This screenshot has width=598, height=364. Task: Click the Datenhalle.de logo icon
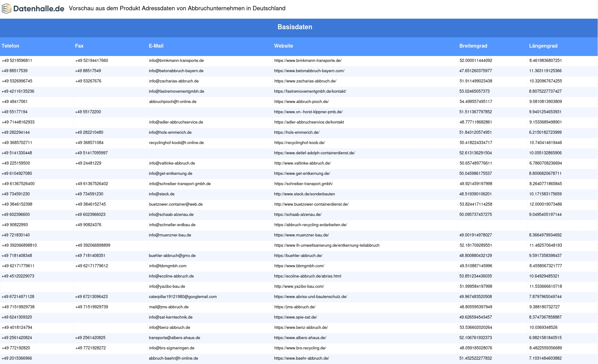7,9
